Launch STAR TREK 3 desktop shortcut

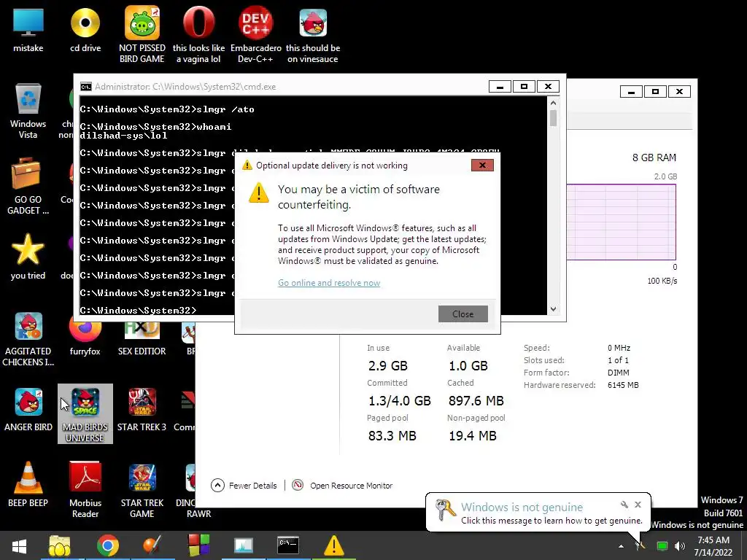point(142,410)
